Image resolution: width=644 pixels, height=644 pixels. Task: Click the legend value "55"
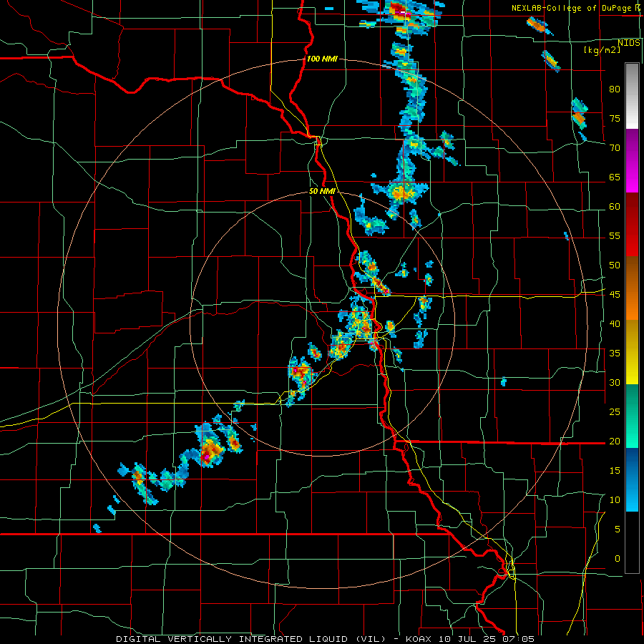pos(615,236)
